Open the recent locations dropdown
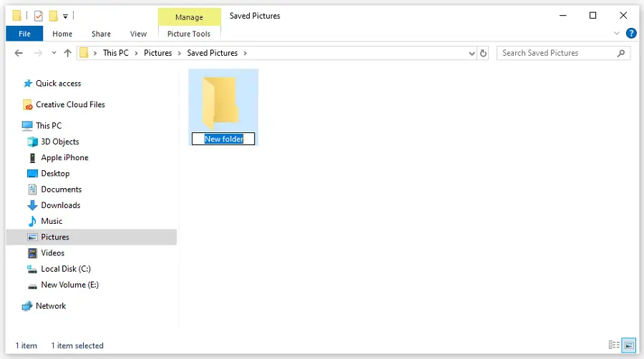 pyautogui.click(x=54, y=53)
